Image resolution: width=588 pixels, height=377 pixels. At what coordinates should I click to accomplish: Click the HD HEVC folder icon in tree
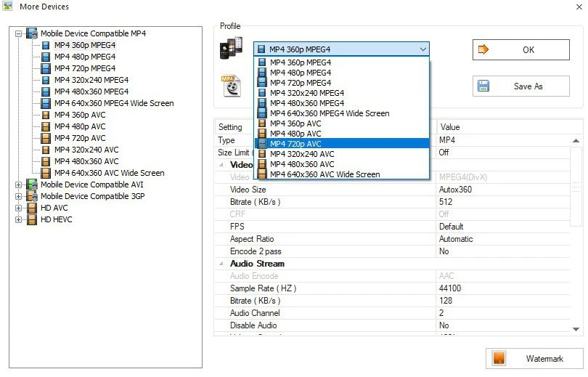32,219
